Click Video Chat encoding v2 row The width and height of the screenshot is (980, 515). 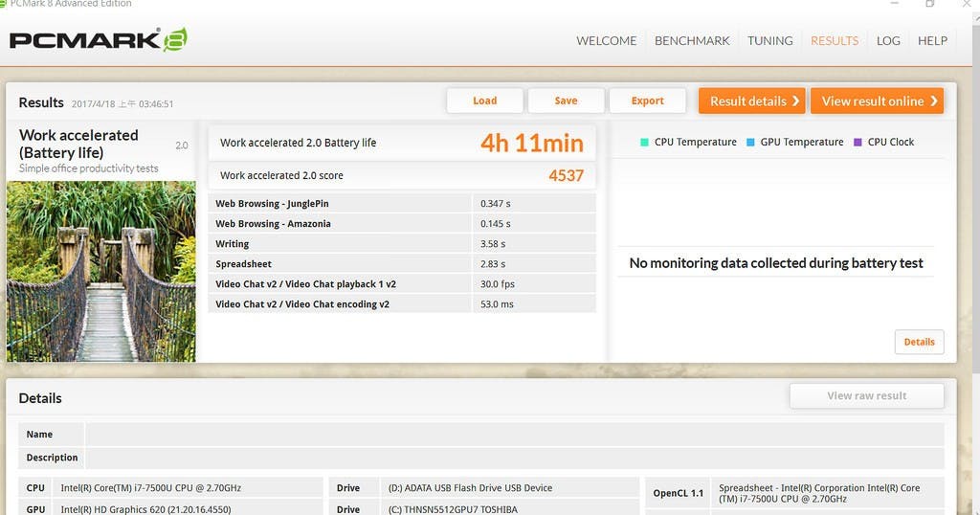[402, 303]
